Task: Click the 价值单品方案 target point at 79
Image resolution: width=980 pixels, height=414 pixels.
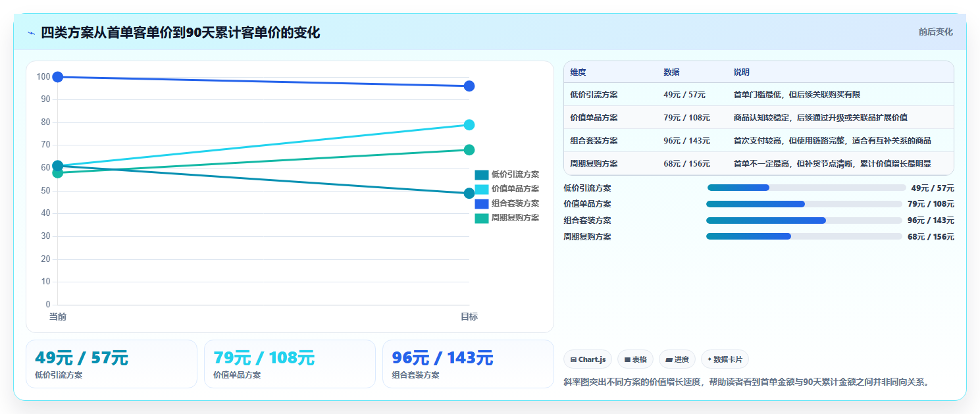Action: coord(469,125)
